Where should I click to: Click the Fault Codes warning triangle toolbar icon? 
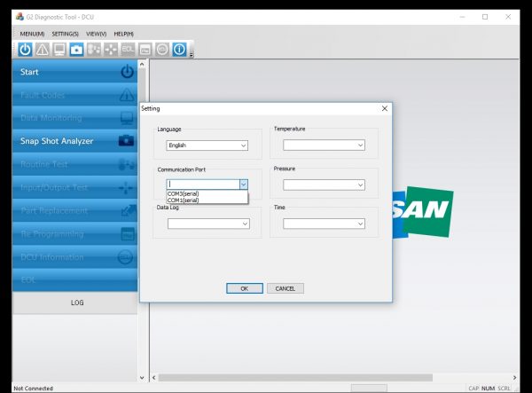[43, 50]
